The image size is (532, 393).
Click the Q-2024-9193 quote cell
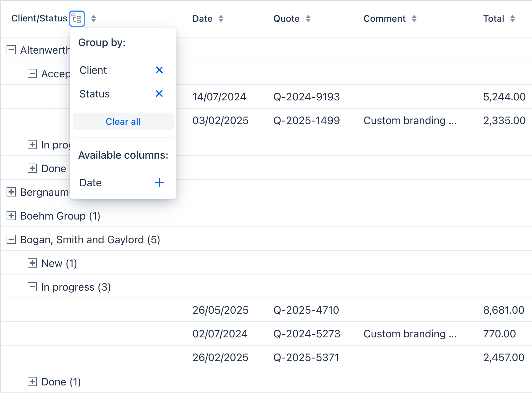[x=306, y=97]
